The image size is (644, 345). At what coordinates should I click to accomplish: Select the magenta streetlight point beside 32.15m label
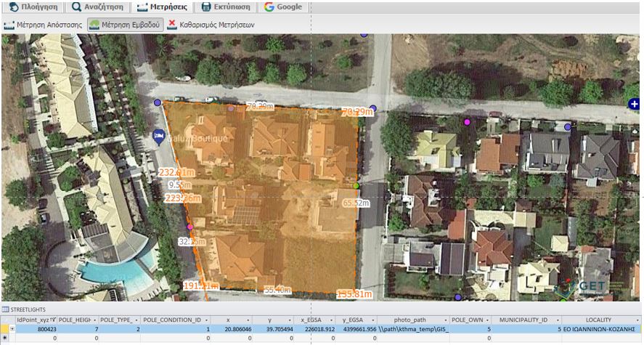(189, 227)
